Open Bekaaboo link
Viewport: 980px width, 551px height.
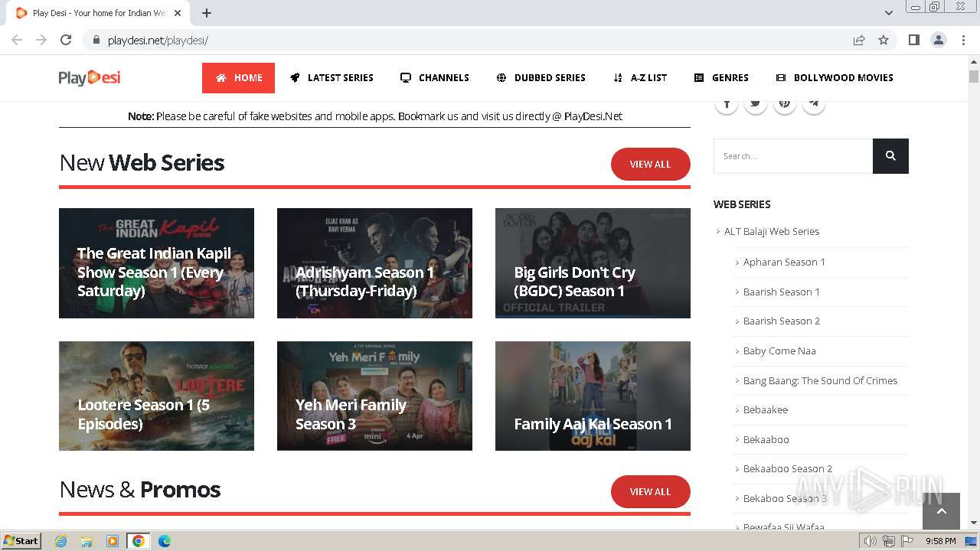click(x=766, y=439)
